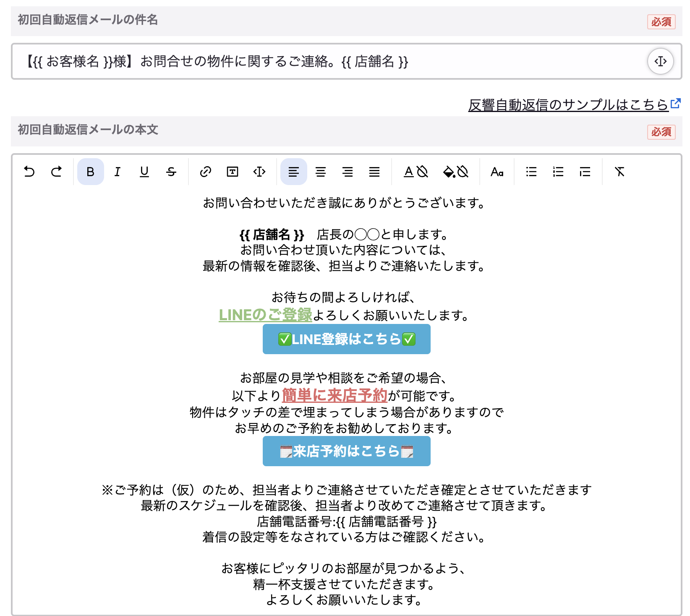Image resolution: width=690 pixels, height=616 pixels.
Task: Apply the indented list option
Action: point(585,172)
